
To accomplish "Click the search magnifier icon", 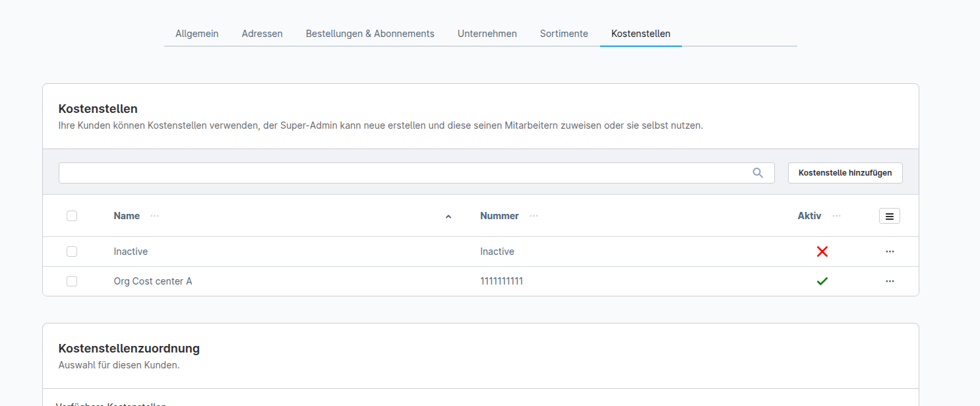I will tap(758, 173).
